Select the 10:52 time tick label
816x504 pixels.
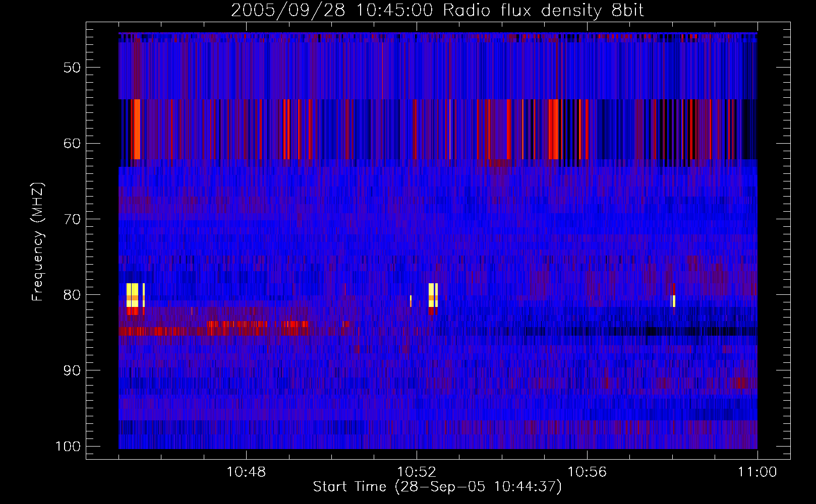(x=417, y=472)
